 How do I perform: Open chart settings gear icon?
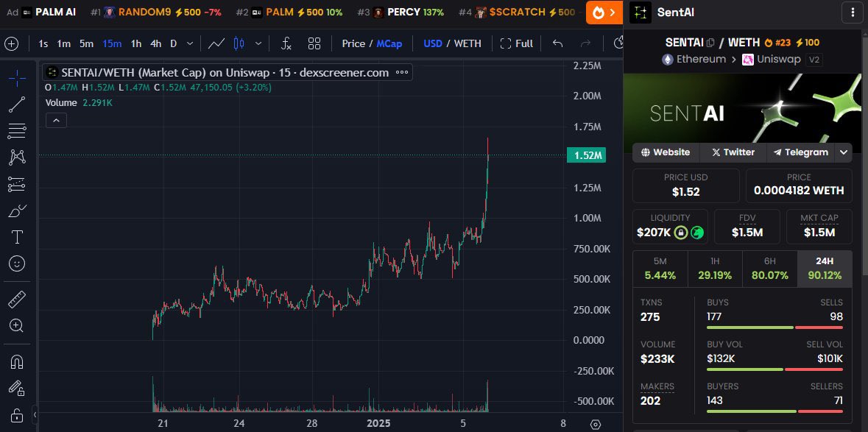[596, 424]
